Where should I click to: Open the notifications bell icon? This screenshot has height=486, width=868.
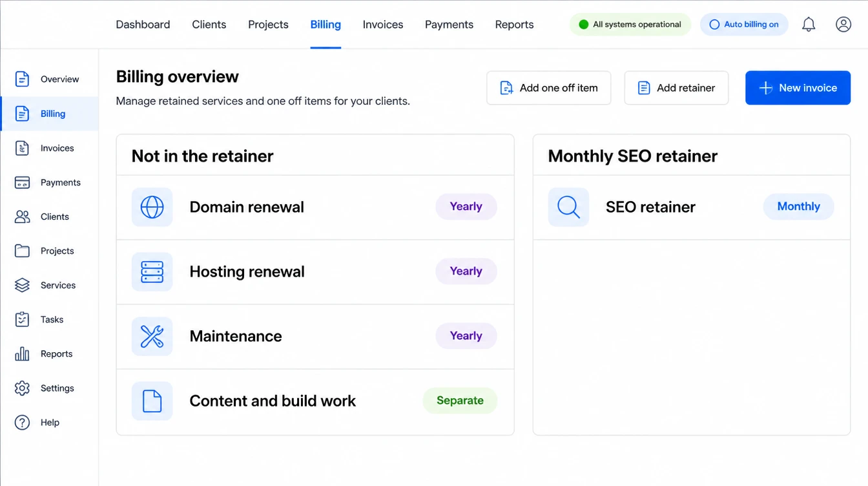point(809,25)
